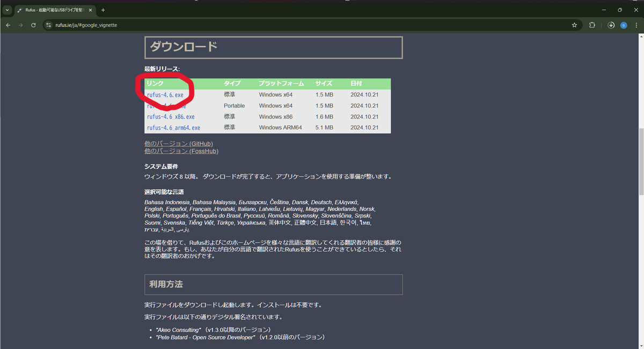Click the Akeo Consulting signature text
Screen dimensions: 644x349
tap(179, 330)
